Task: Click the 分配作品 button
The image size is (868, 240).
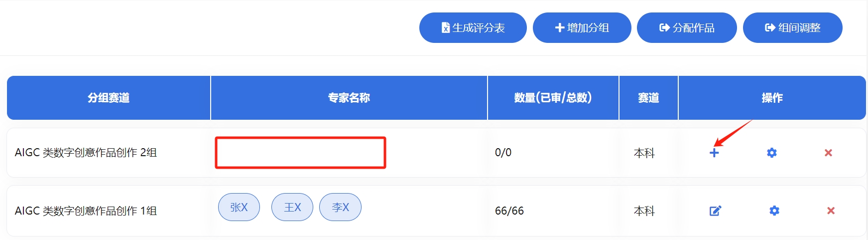Action: click(686, 28)
